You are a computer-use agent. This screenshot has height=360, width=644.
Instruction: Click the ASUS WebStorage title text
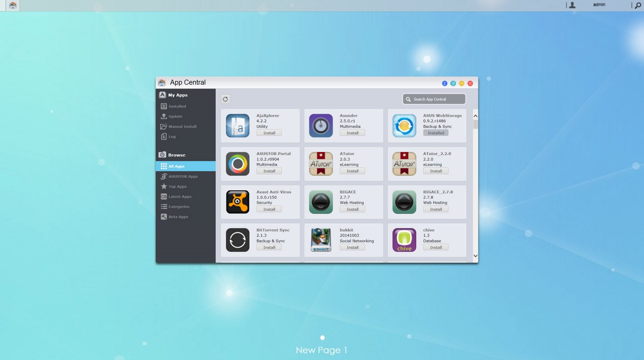442,115
